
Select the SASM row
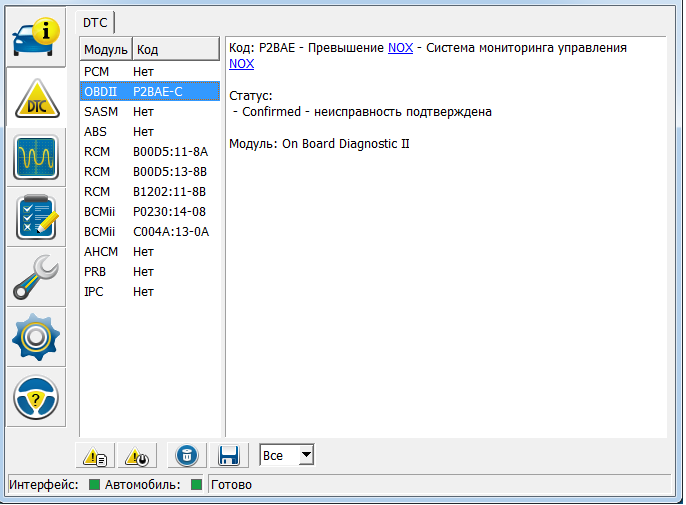150,112
